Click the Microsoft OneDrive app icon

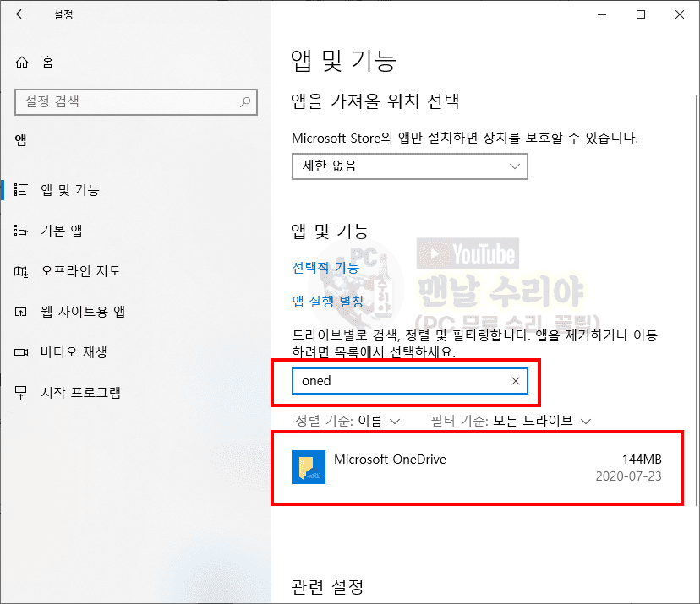(309, 467)
